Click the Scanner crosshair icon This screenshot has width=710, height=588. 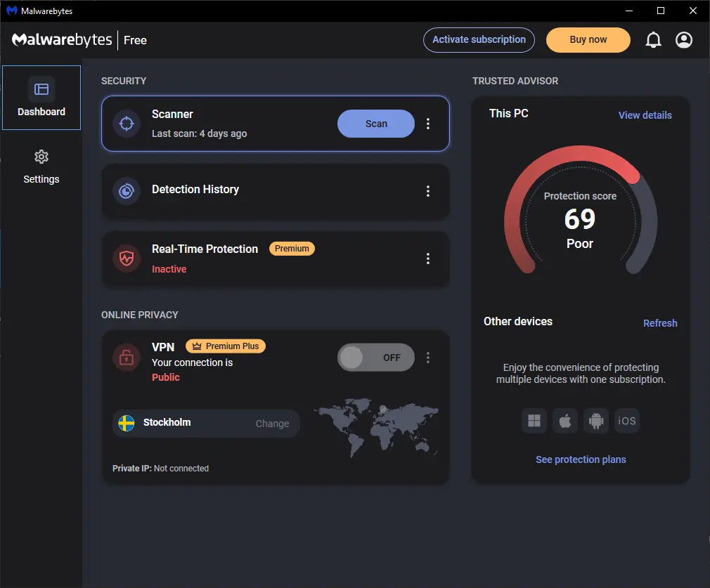(x=127, y=124)
